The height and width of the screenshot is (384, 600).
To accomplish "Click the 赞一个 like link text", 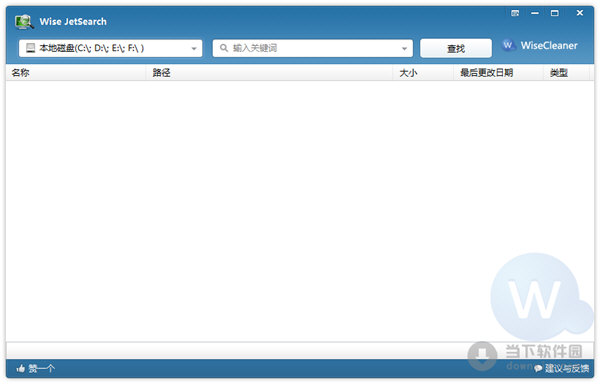I will [41, 369].
